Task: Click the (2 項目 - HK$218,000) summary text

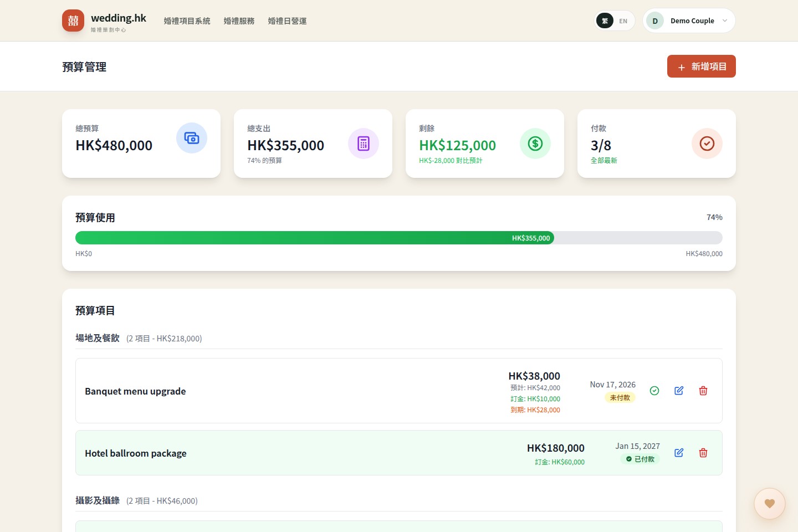Action: click(164, 339)
